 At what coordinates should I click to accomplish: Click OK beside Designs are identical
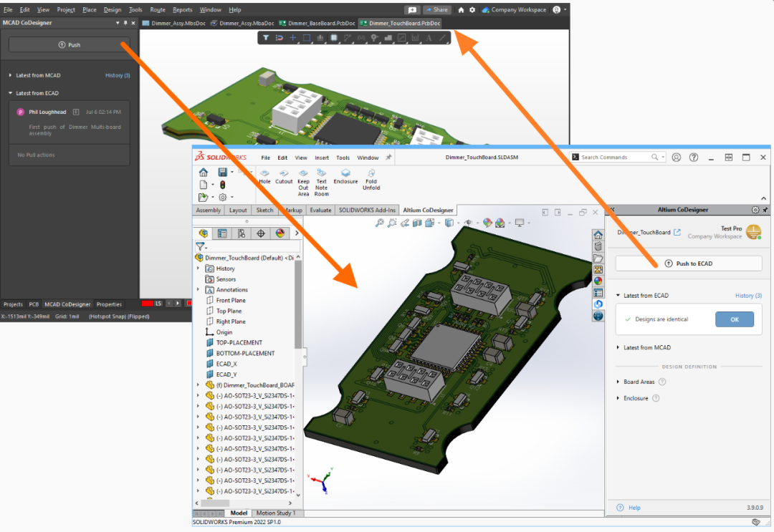point(735,319)
